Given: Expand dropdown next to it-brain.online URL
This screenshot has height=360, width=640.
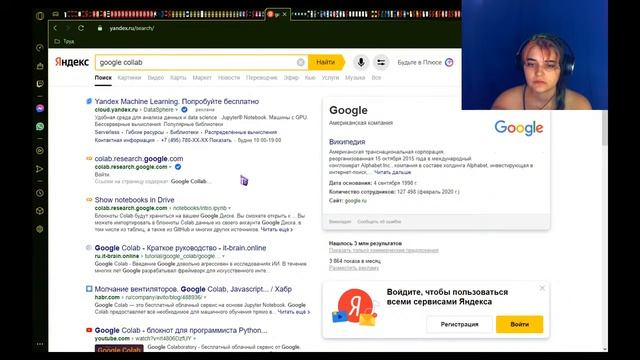Looking at the screenshot, I should pyautogui.click(x=223, y=256).
